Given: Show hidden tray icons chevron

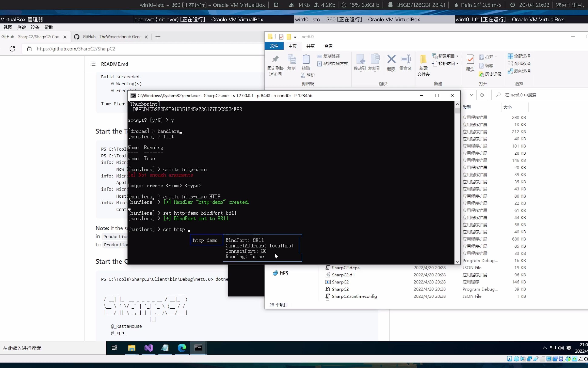Looking at the screenshot, I should pos(544,348).
